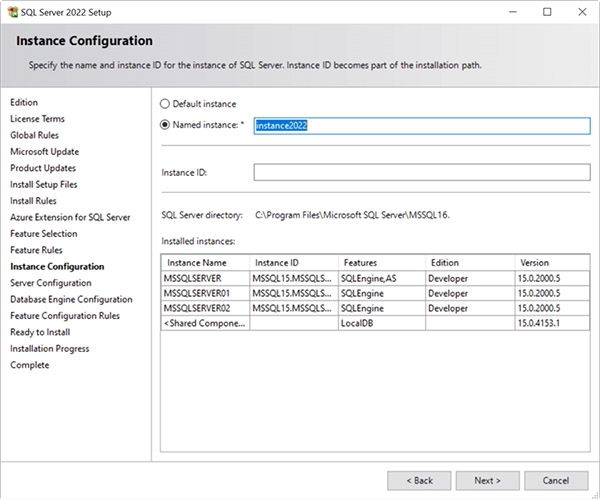The width and height of the screenshot is (600, 500).
Task: Select the Named instance radio button
Action: [165, 125]
